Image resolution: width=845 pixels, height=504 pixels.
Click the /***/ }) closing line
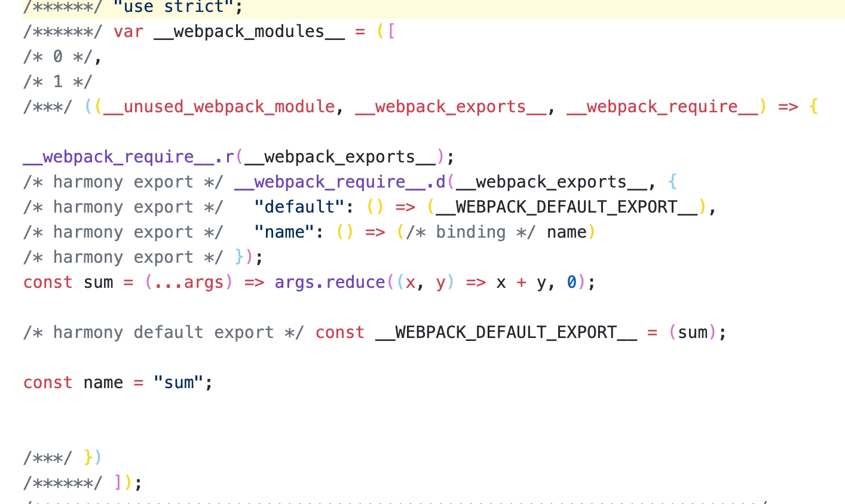click(63, 457)
